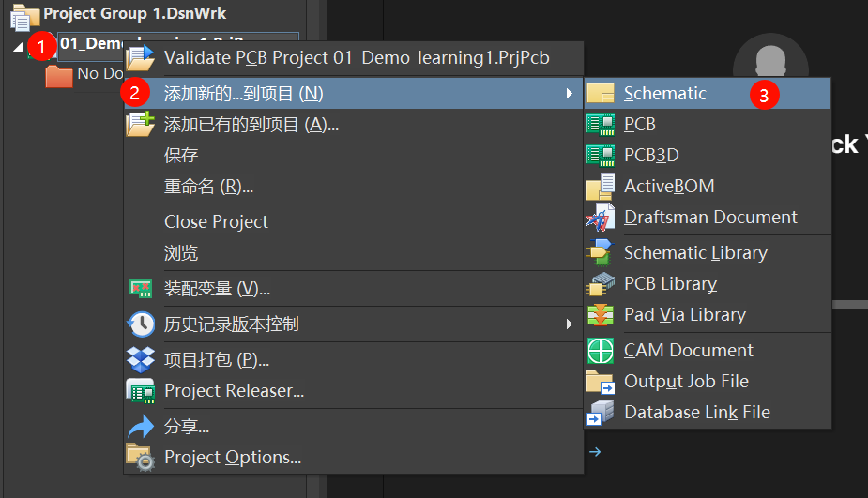The height and width of the screenshot is (498, 868).
Task: Select Output Job File entry
Action: tap(686, 382)
